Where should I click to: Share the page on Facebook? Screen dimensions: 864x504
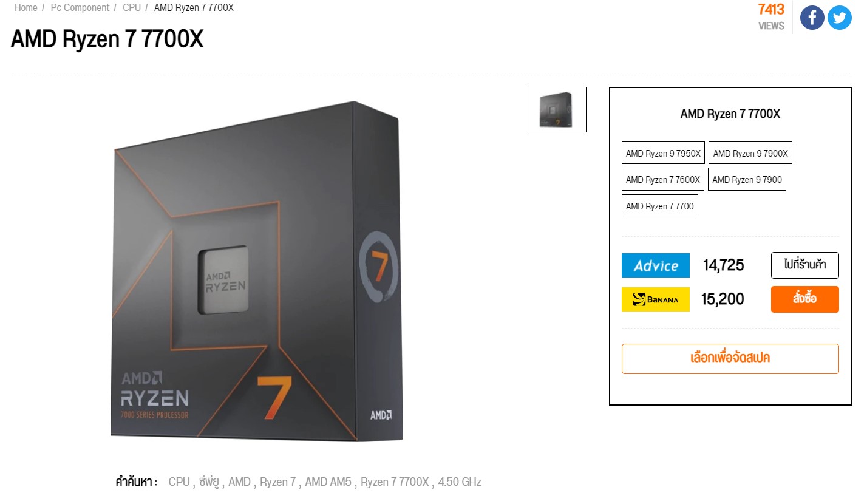coord(812,18)
